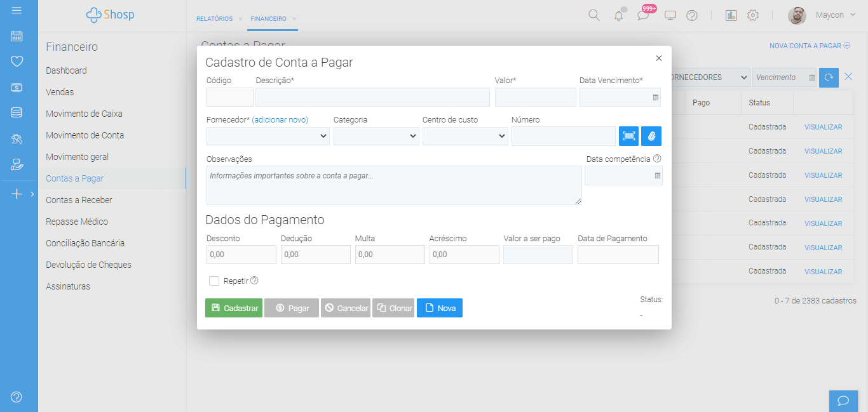Image resolution: width=868 pixels, height=412 pixels.
Task: Open the database stack icon in left rail
Action: click(x=17, y=113)
